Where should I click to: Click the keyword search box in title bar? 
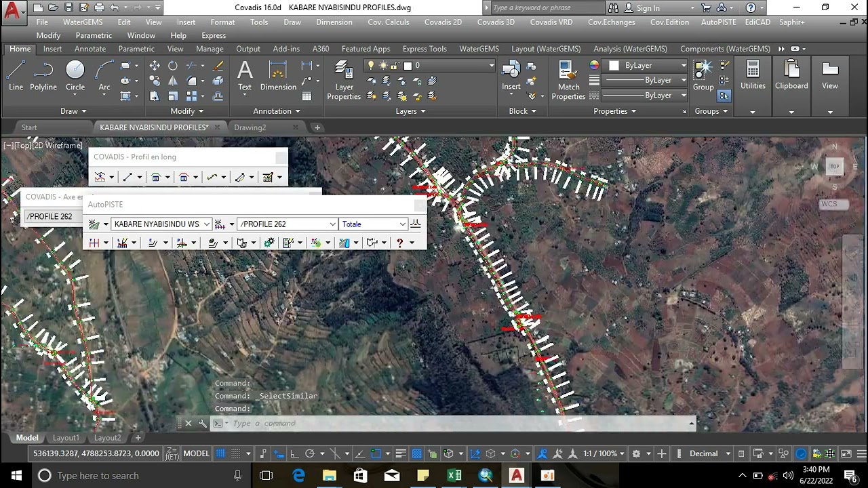pos(547,8)
